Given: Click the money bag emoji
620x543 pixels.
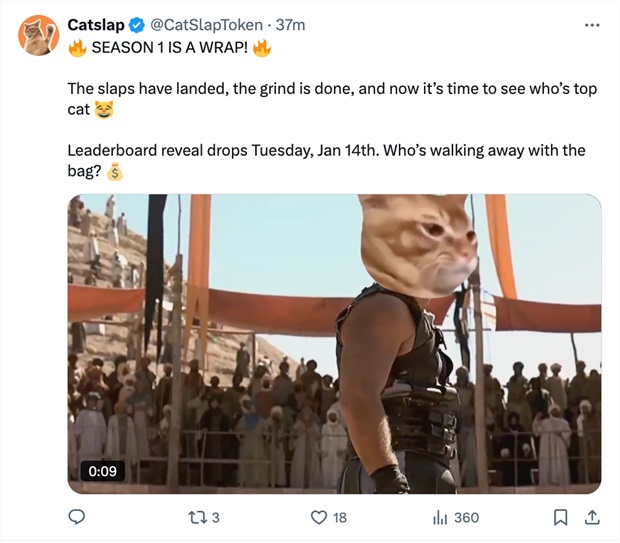Looking at the screenshot, I should (x=113, y=172).
